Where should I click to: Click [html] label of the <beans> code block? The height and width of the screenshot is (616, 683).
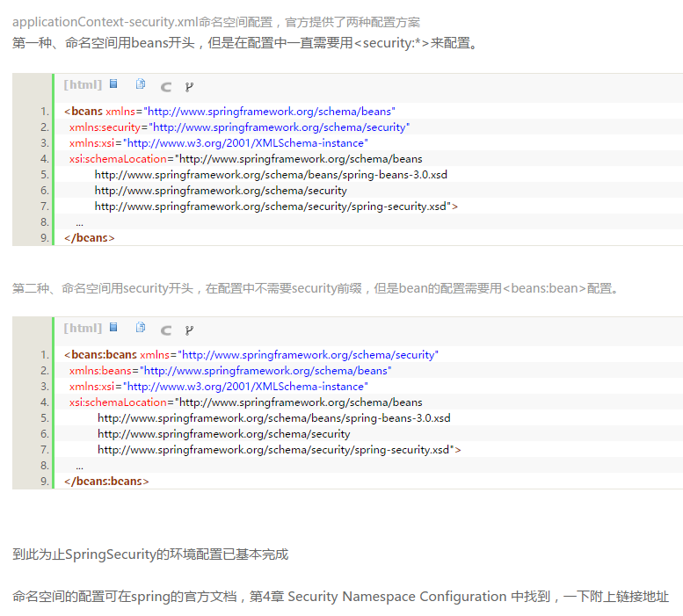(x=83, y=84)
